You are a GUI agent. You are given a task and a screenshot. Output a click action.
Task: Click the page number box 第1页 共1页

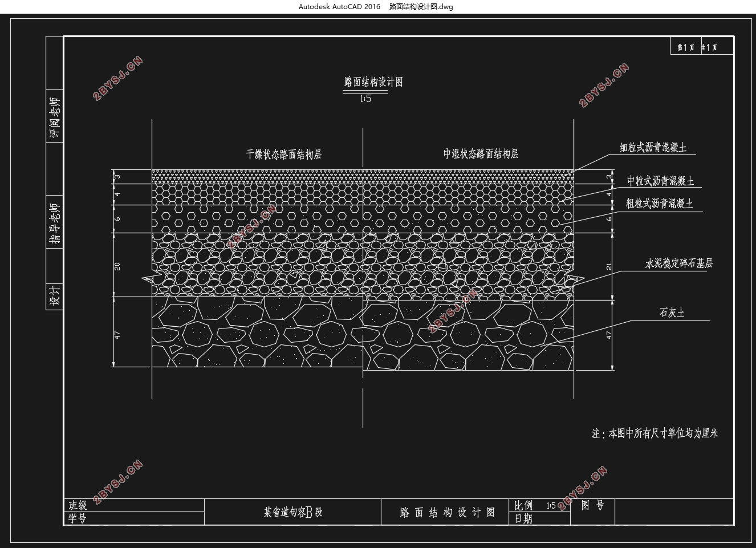[x=702, y=46]
